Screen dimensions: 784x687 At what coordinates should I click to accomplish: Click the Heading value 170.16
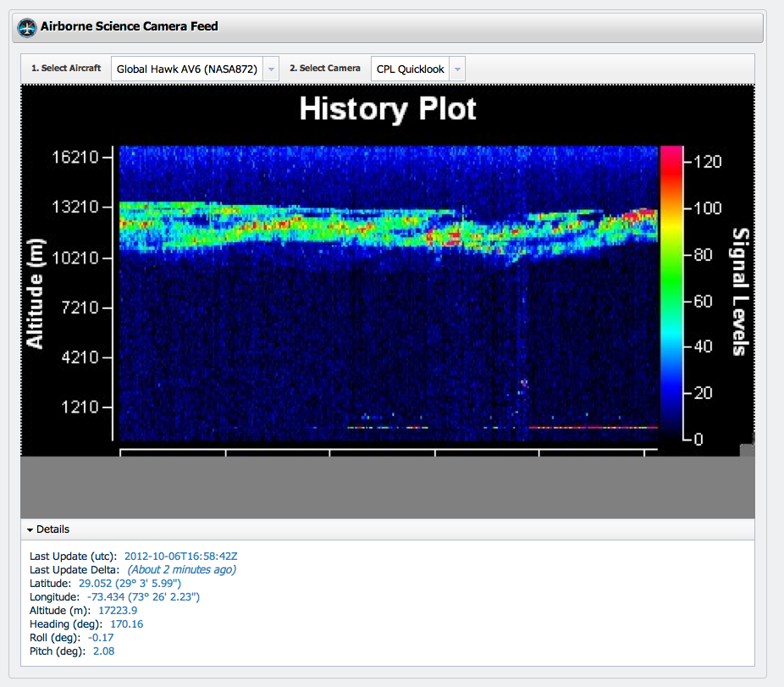click(127, 624)
